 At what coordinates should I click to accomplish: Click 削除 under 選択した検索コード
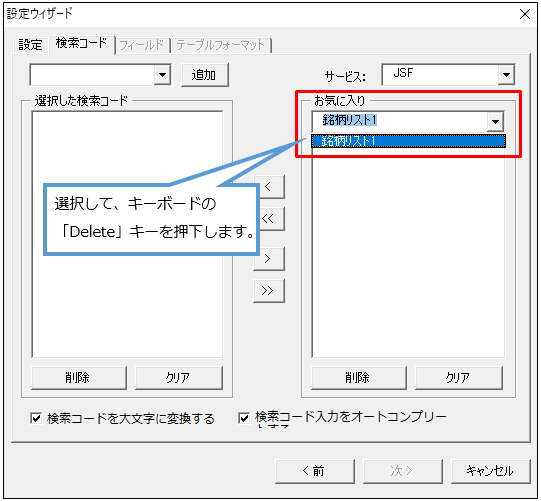[79, 378]
